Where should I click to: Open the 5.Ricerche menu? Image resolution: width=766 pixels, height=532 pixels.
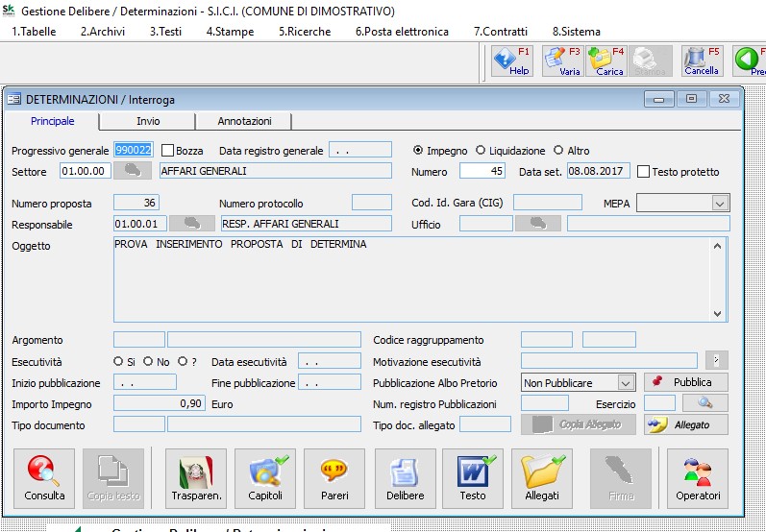305,32
